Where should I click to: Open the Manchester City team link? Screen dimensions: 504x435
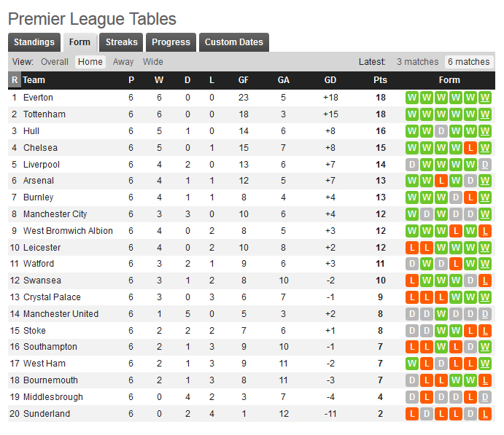tap(55, 214)
